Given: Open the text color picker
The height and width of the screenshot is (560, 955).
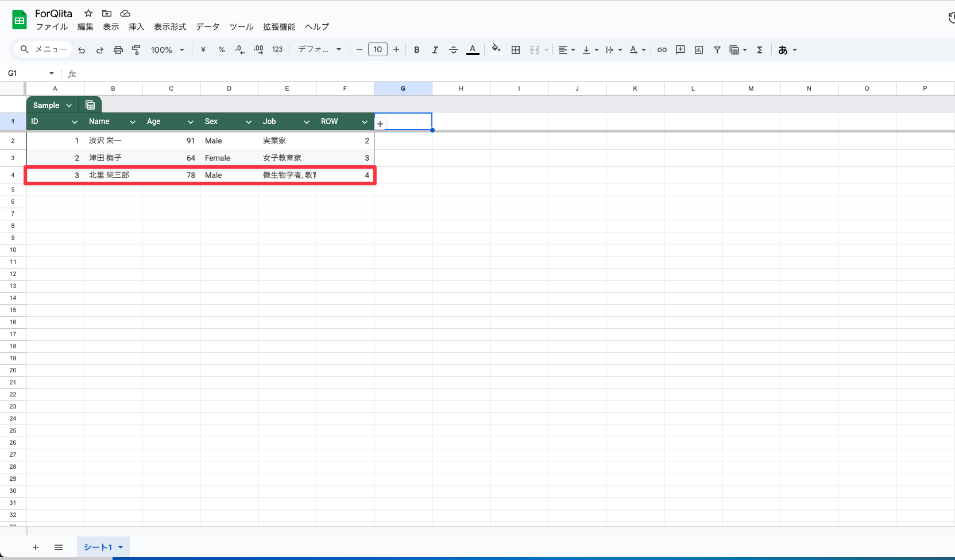Looking at the screenshot, I should click(x=473, y=50).
